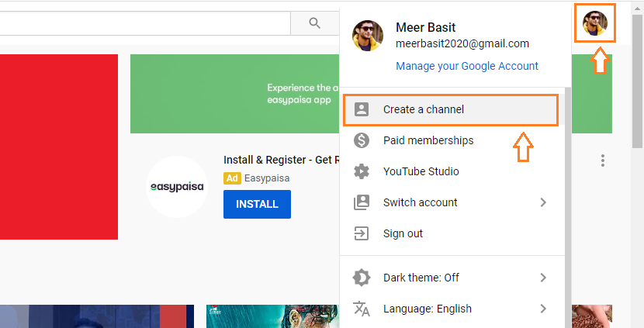The width and height of the screenshot is (644, 328).
Task: Open Language: English setting
Action: (x=452, y=309)
